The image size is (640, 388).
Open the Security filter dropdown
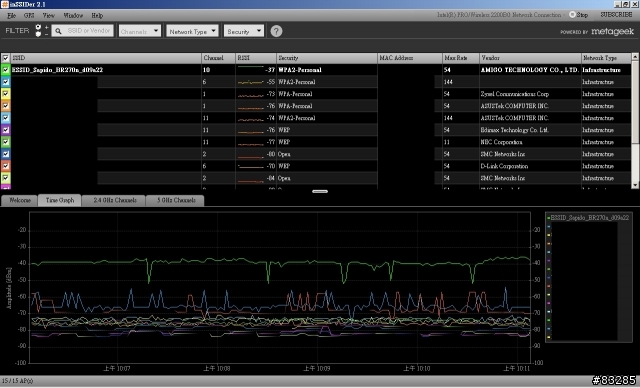point(244,31)
